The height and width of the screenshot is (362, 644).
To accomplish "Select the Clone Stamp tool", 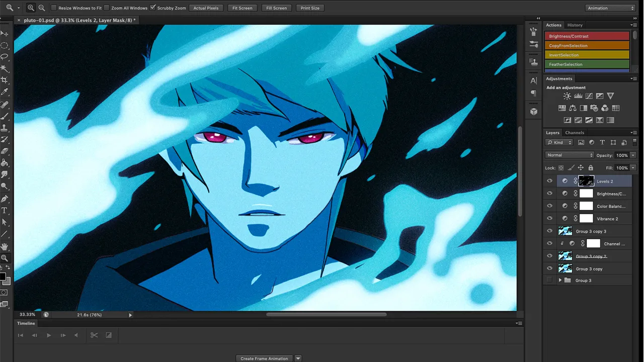I will pos(5,128).
